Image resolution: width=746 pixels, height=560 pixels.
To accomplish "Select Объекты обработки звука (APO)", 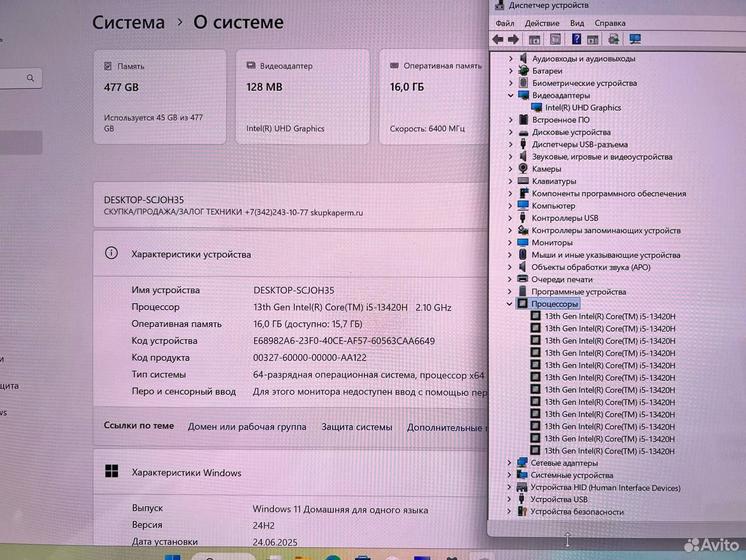I will tap(591, 267).
